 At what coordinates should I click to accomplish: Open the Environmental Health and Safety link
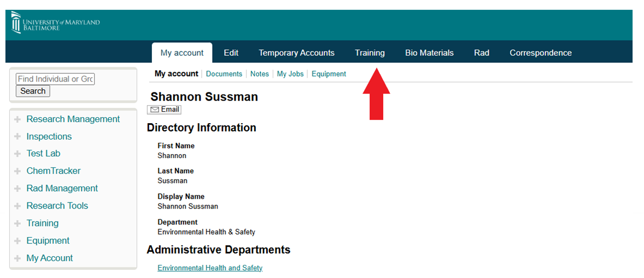(210, 268)
